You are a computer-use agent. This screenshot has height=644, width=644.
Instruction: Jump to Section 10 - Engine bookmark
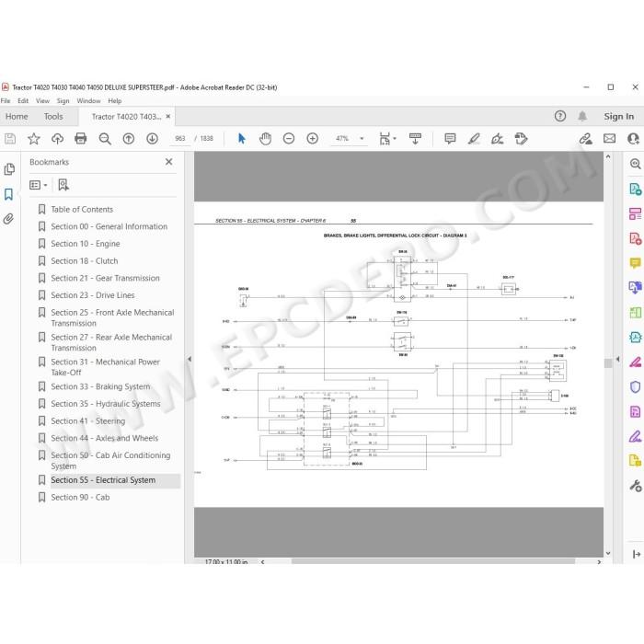click(x=86, y=244)
